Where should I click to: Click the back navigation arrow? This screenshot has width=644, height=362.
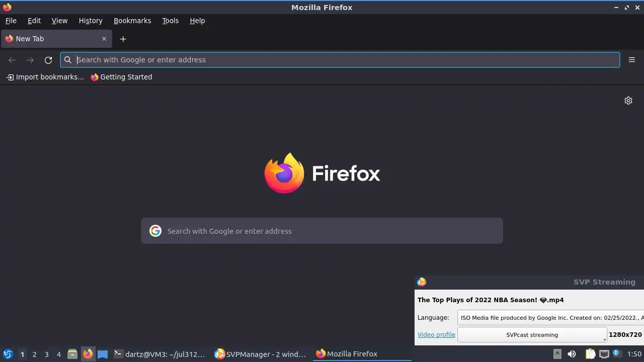pos(12,60)
